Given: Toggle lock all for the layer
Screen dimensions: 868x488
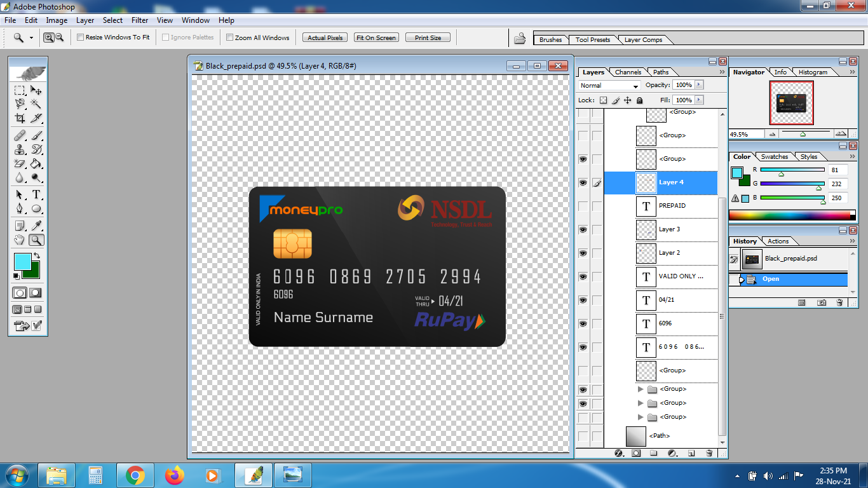Looking at the screenshot, I should [x=639, y=100].
